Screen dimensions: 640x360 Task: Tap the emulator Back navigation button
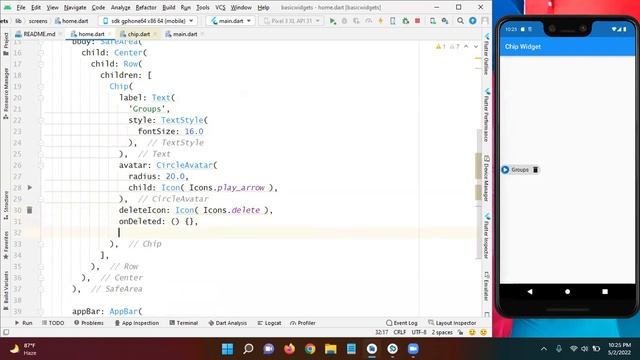tap(530, 291)
